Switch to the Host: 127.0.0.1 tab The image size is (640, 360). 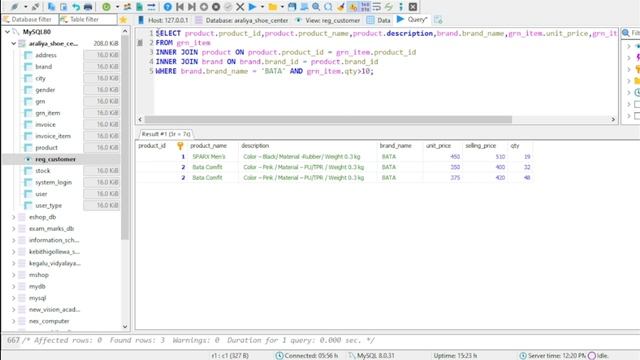(x=163, y=20)
